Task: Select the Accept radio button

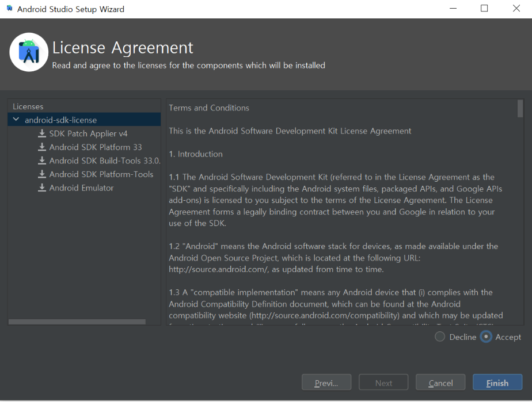Action: pos(486,336)
